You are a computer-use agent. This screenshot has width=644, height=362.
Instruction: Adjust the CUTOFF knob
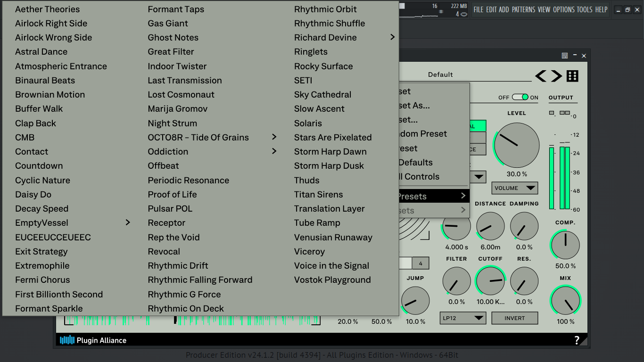490,281
